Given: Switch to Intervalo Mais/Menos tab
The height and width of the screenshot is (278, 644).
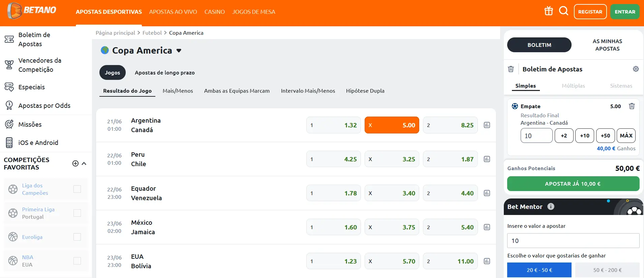Looking at the screenshot, I should 308,91.
